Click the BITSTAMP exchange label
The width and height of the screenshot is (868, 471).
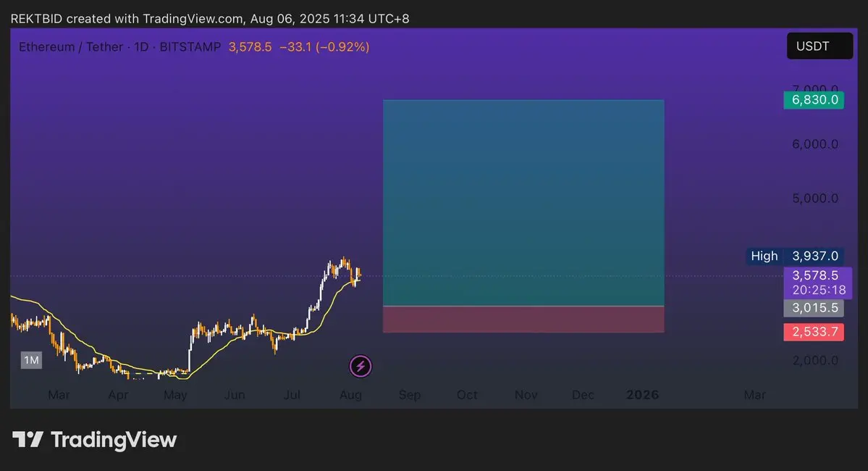point(190,47)
